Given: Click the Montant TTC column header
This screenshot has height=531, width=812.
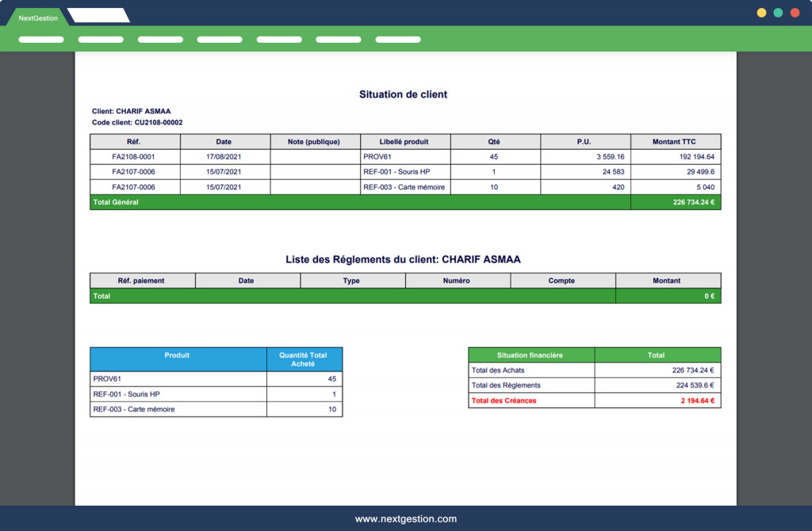Looking at the screenshot, I should click(x=676, y=142).
